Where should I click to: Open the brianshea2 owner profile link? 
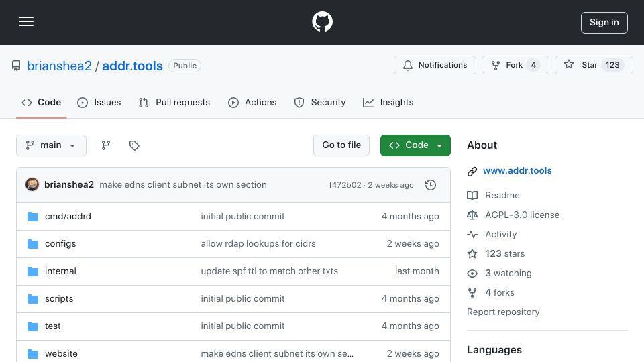tap(59, 66)
